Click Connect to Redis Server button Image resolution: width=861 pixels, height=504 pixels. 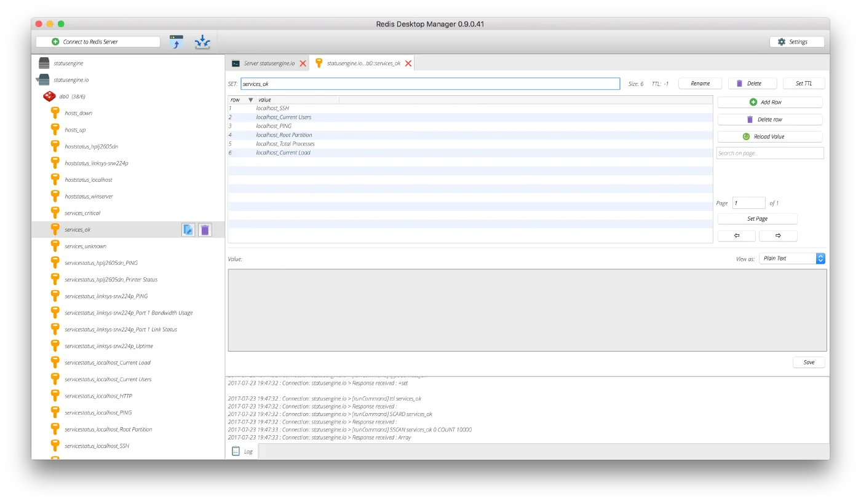coord(98,42)
